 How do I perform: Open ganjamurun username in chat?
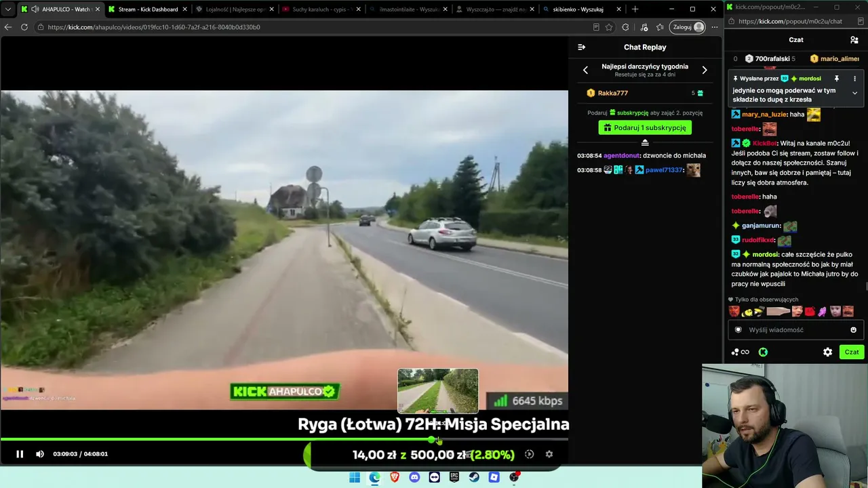click(x=762, y=226)
